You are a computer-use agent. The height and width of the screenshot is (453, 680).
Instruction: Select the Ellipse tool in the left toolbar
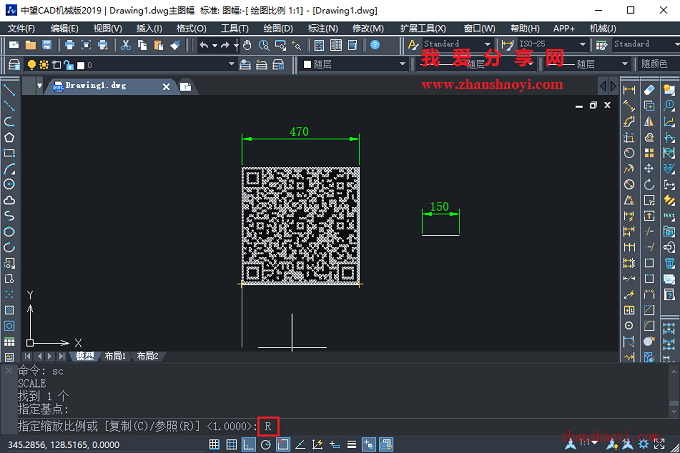[9, 231]
